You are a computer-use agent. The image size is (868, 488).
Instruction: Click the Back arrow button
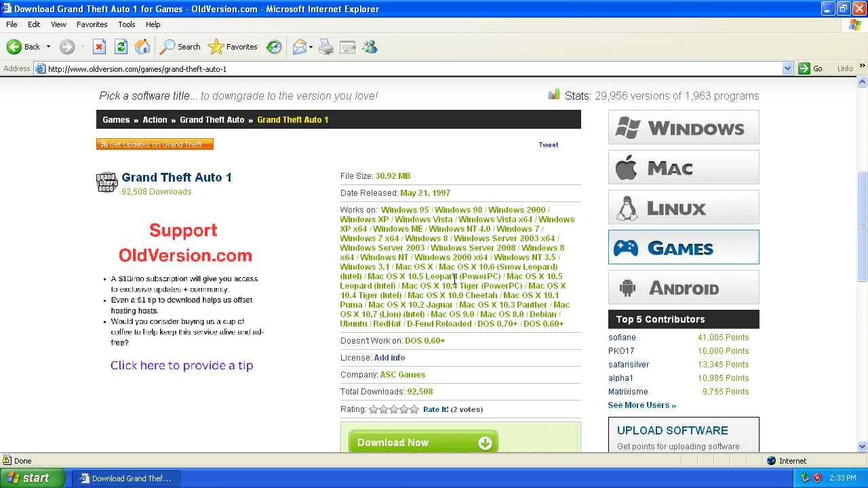coord(24,47)
